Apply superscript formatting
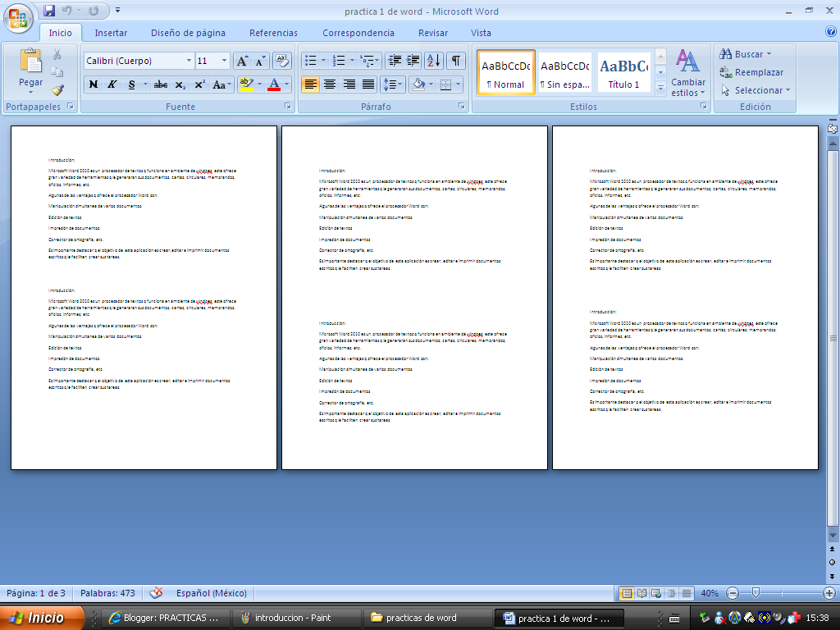The image size is (840, 630). click(x=199, y=84)
